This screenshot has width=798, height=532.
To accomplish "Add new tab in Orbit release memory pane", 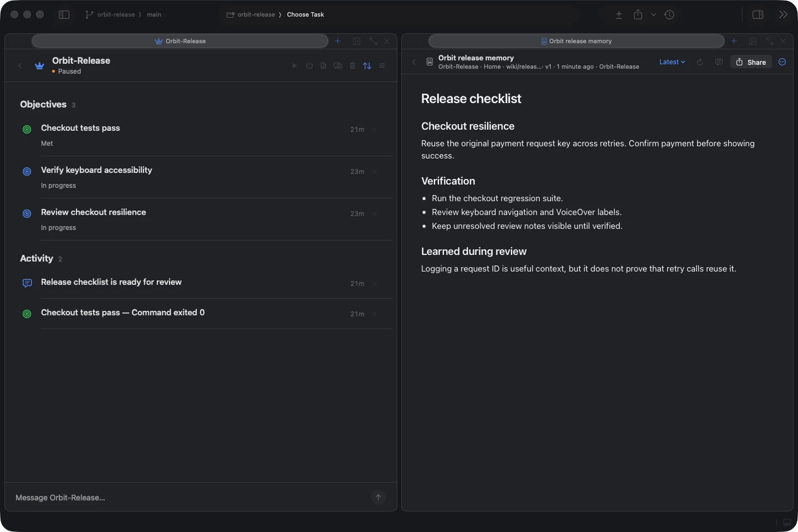I will pos(734,41).
